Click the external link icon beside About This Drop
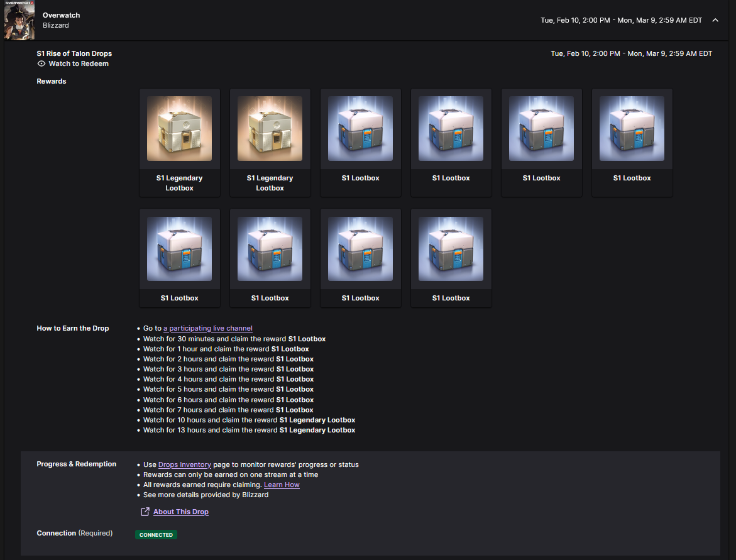736x560 pixels. click(145, 512)
